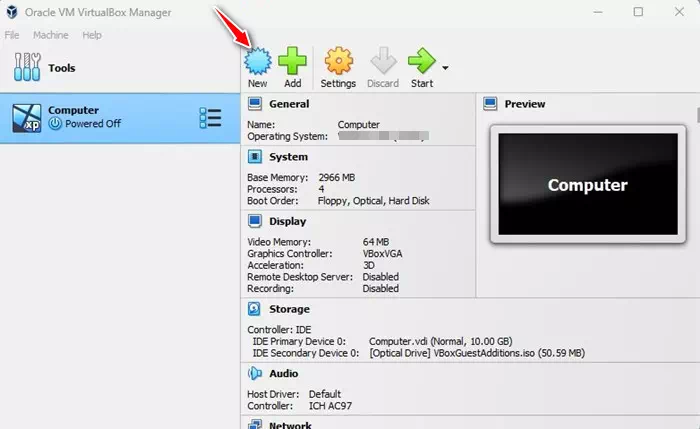
Task: Click the green Add machine icon
Action: [x=292, y=61]
